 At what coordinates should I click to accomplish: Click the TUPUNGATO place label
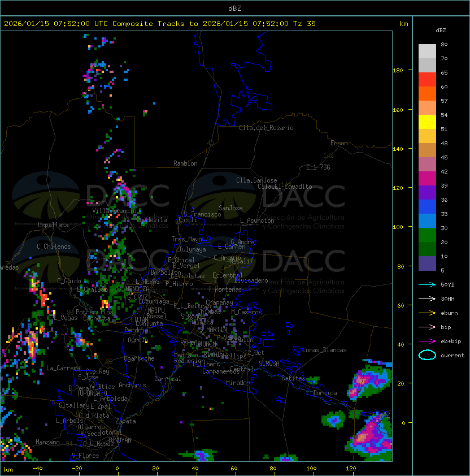click(x=92, y=393)
